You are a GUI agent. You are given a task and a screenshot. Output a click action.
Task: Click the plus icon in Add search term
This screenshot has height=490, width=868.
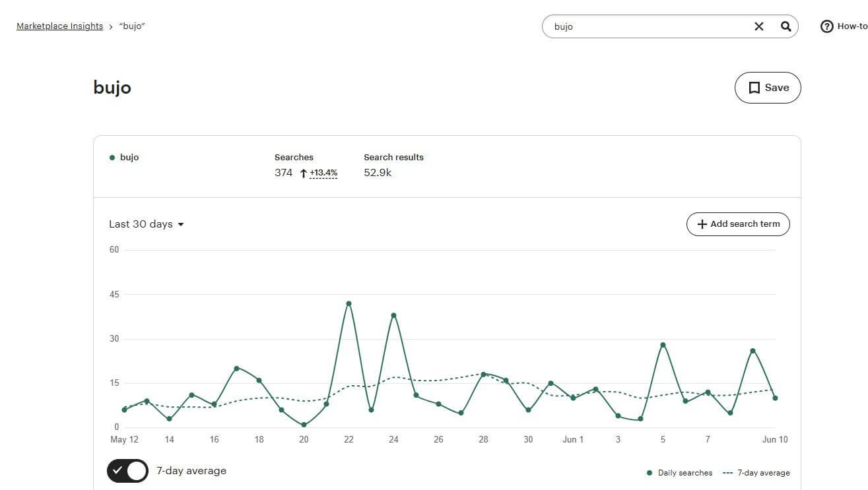coord(702,224)
